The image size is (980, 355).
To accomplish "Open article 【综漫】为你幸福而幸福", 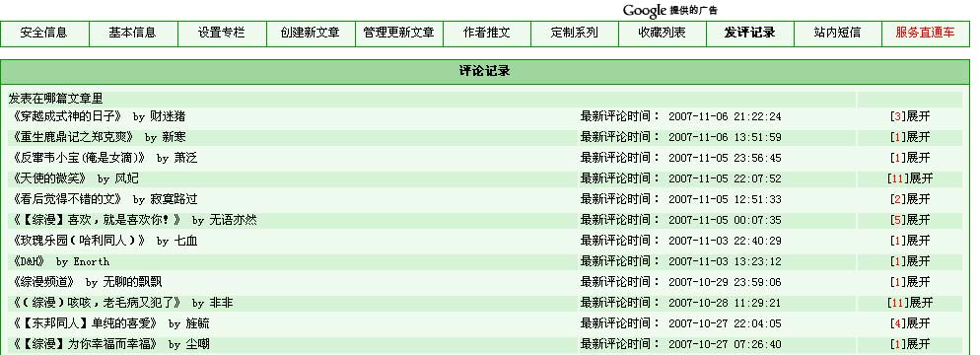I will tap(85, 344).
